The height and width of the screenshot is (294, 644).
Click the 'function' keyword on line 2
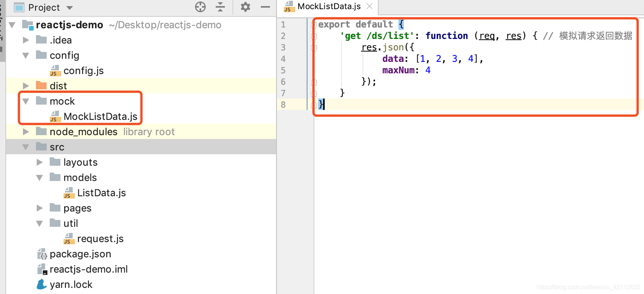click(447, 36)
